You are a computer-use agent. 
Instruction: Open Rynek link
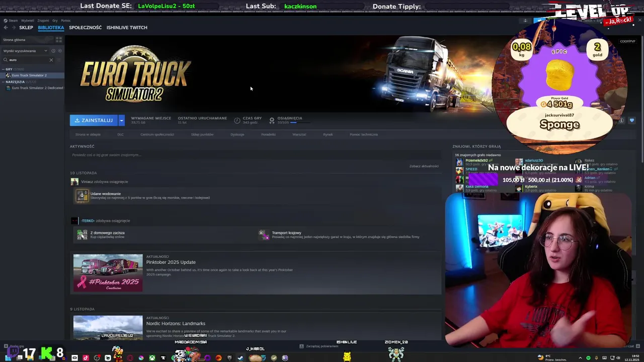[328, 135]
